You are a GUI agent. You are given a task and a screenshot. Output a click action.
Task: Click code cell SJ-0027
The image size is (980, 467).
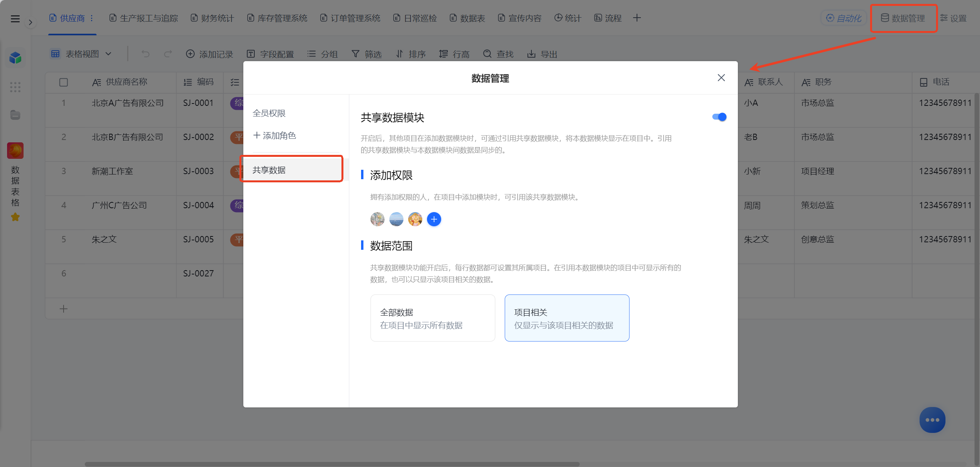coord(199,274)
